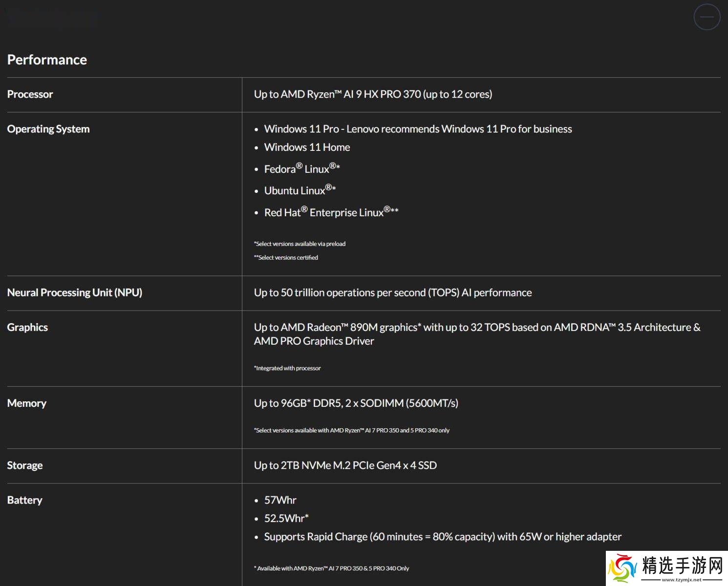
Task: Click the Neural Processing Unit (NPU) label
Action: pyautogui.click(x=74, y=293)
